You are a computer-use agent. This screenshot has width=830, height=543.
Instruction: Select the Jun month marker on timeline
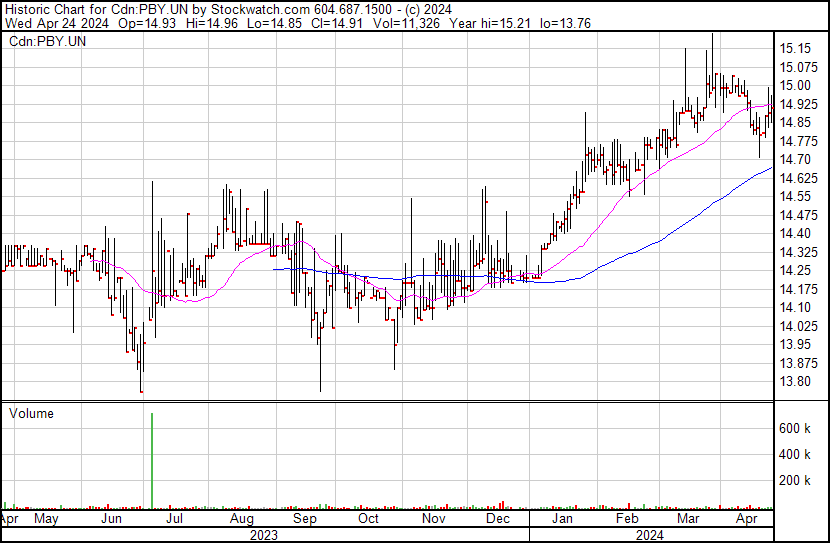click(x=111, y=519)
